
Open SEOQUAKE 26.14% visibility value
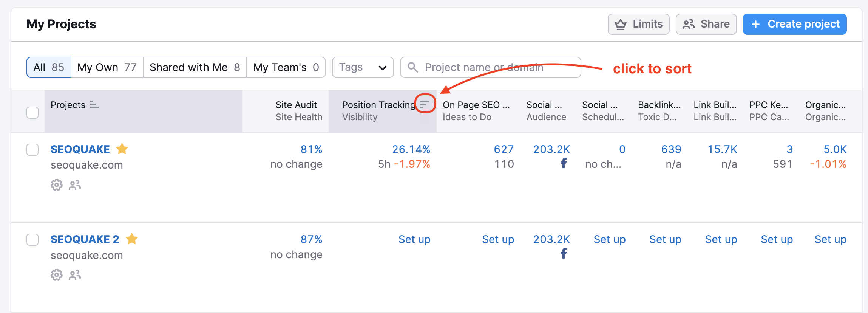(411, 149)
